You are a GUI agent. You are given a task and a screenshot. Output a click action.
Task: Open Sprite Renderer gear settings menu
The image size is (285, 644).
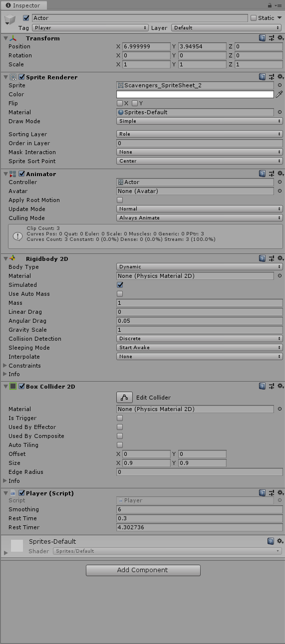point(281,77)
